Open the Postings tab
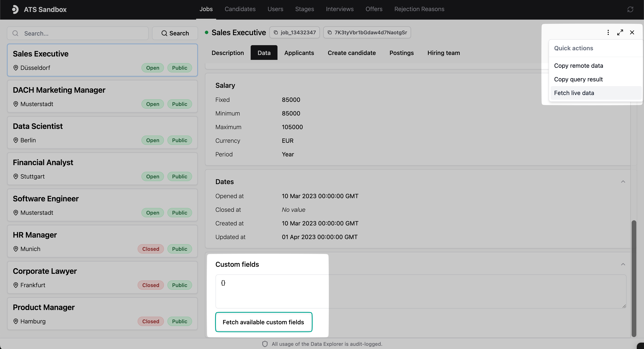The image size is (644, 349). tap(401, 53)
